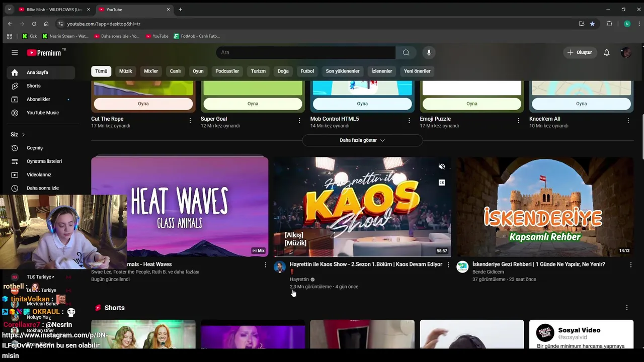This screenshot has height=362, width=644.
Task: Select the Mix'ler filter chip
Action: click(x=151, y=71)
